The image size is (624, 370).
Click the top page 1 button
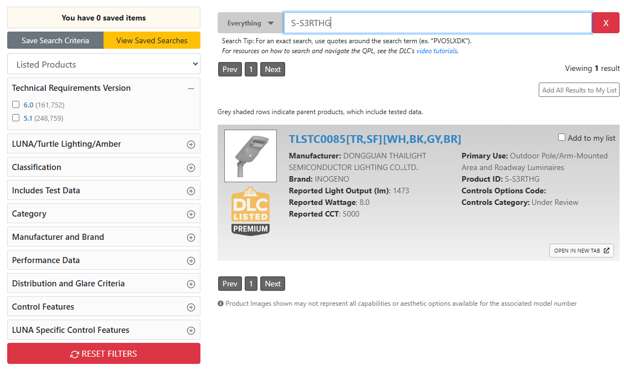(x=251, y=69)
